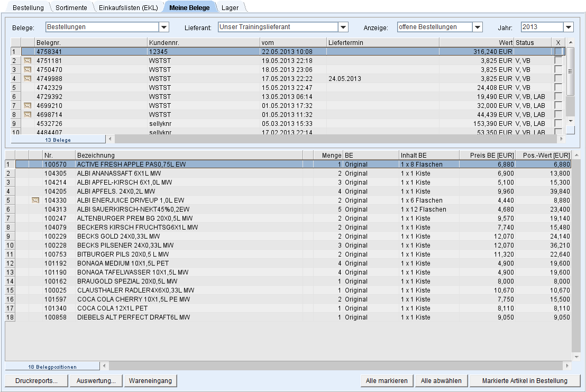Open the Einkaufslisten (EKL) tab

click(128, 8)
